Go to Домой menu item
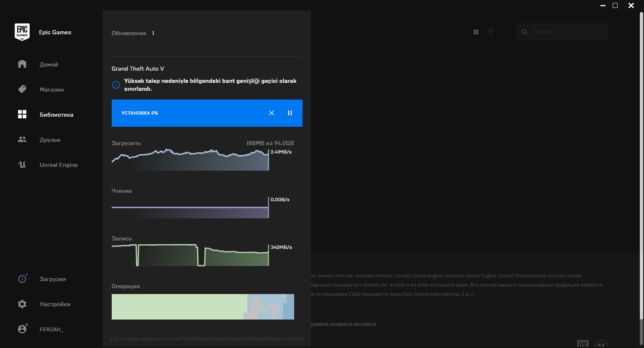This screenshot has width=644, height=348. (x=49, y=64)
